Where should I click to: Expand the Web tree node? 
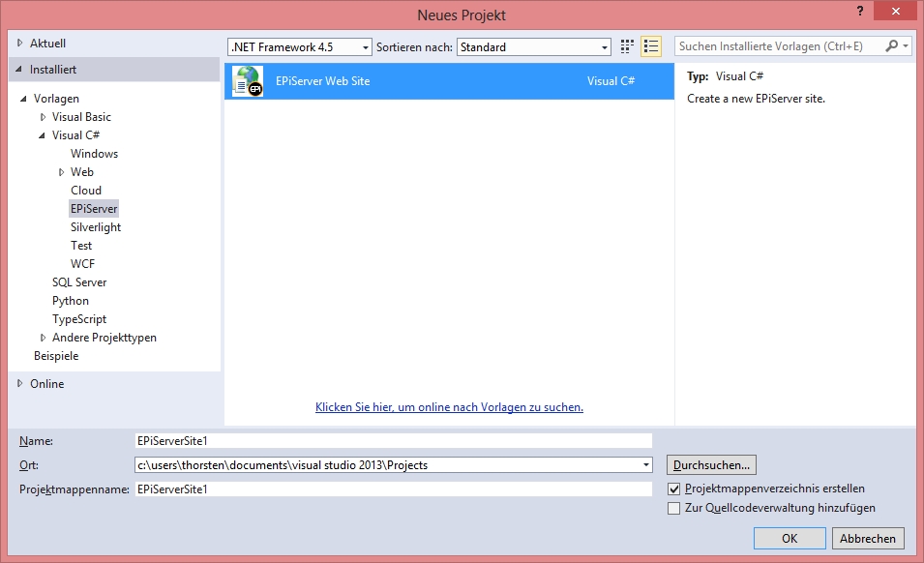(x=61, y=172)
